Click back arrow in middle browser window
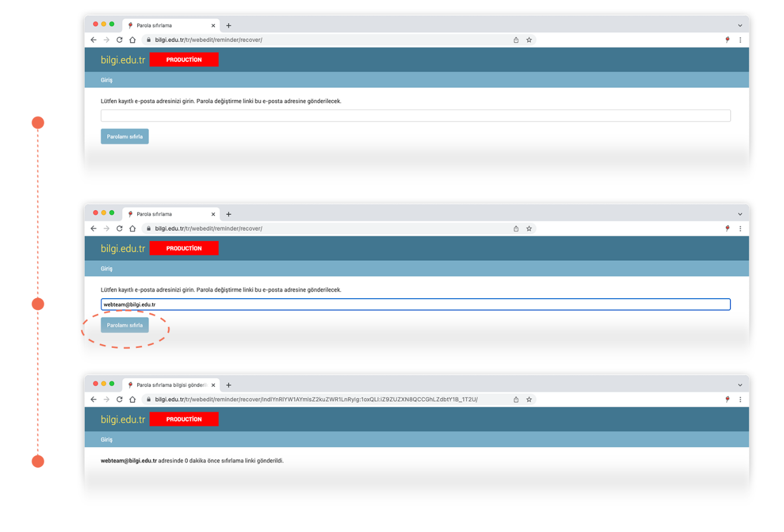784x532 pixels. click(94, 229)
